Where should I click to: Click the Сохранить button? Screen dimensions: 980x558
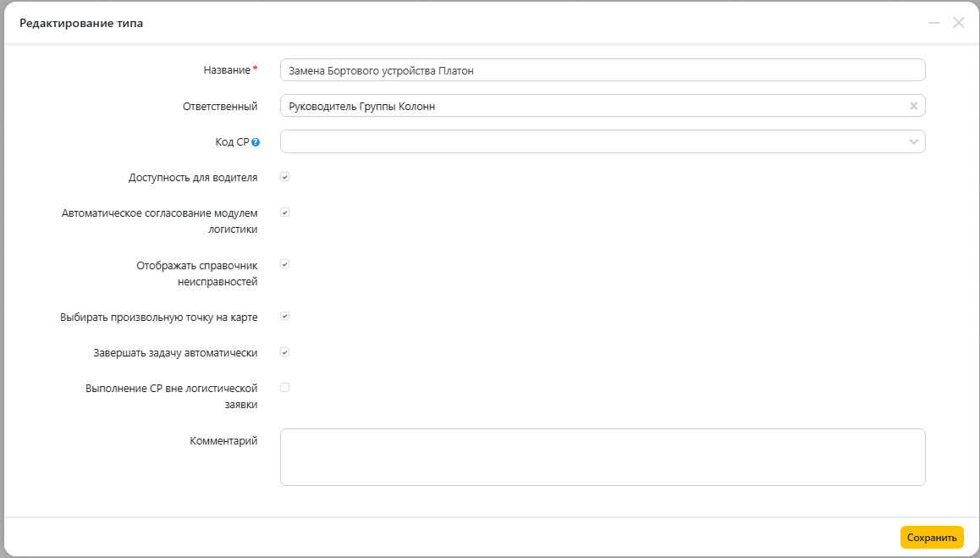932,538
